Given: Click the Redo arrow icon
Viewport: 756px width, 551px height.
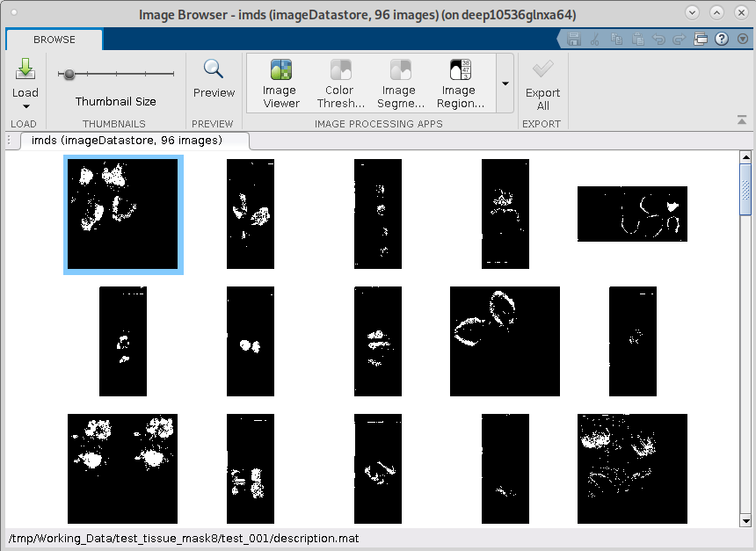Looking at the screenshot, I should point(679,39).
